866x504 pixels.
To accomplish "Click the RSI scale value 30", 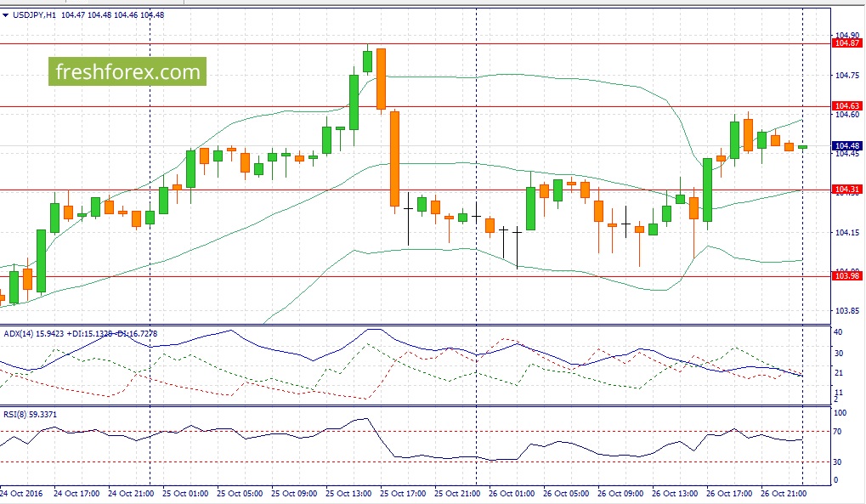I will click(839, 462).
